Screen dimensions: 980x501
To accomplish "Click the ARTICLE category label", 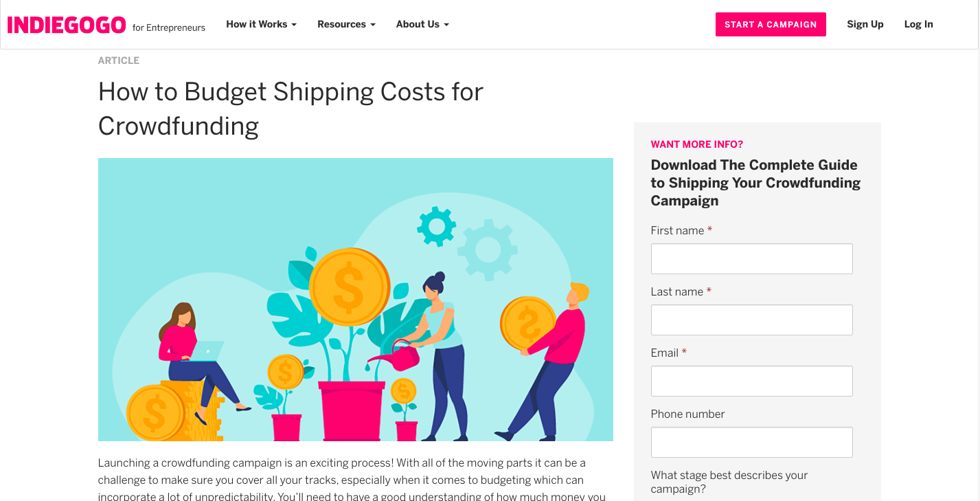I will point(118,60).
